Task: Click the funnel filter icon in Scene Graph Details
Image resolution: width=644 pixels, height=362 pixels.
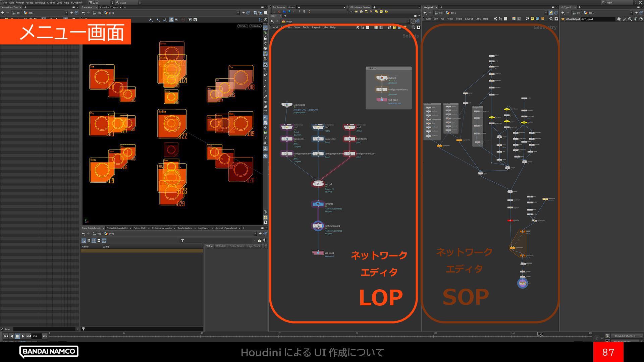Action: 182,240
